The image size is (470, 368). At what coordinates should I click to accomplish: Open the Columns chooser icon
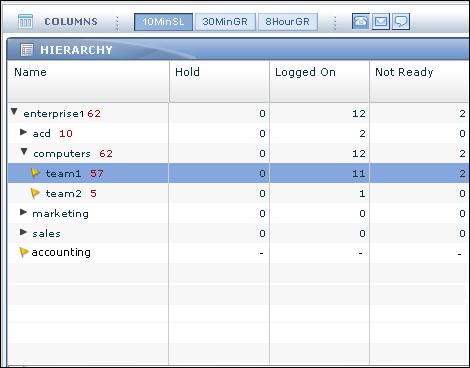[25, 22]
